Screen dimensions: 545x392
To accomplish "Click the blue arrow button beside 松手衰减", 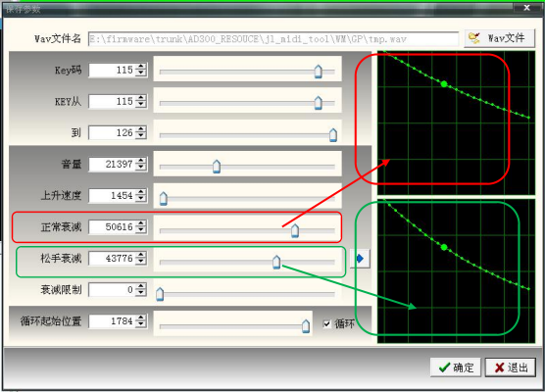I will click(360, 258).
